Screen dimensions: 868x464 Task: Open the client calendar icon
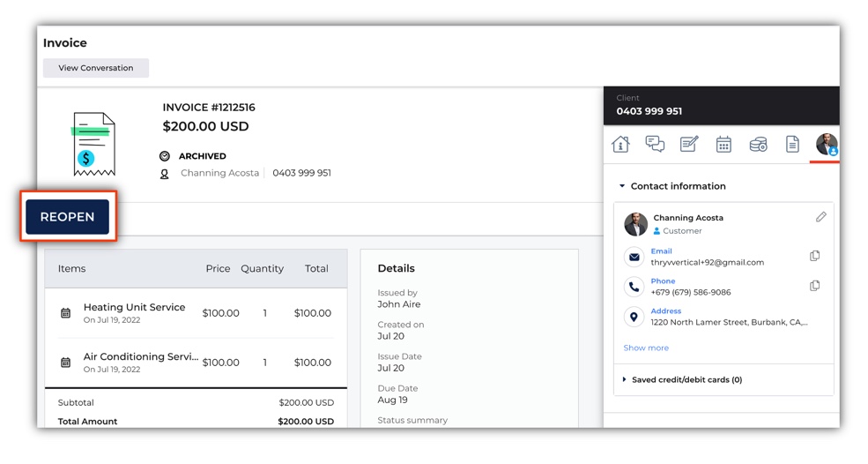point(723,144)
